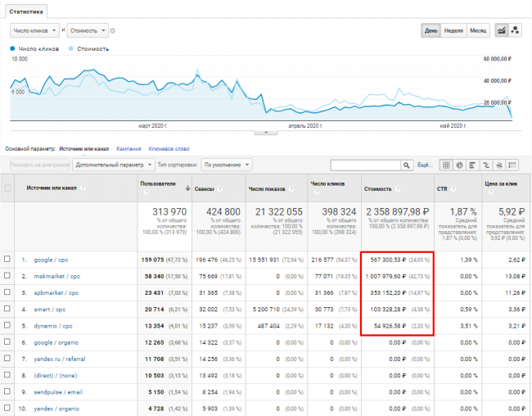Switch to motion chart view icon
Viewport: 532px width, 416px height.
click(516, 30)
